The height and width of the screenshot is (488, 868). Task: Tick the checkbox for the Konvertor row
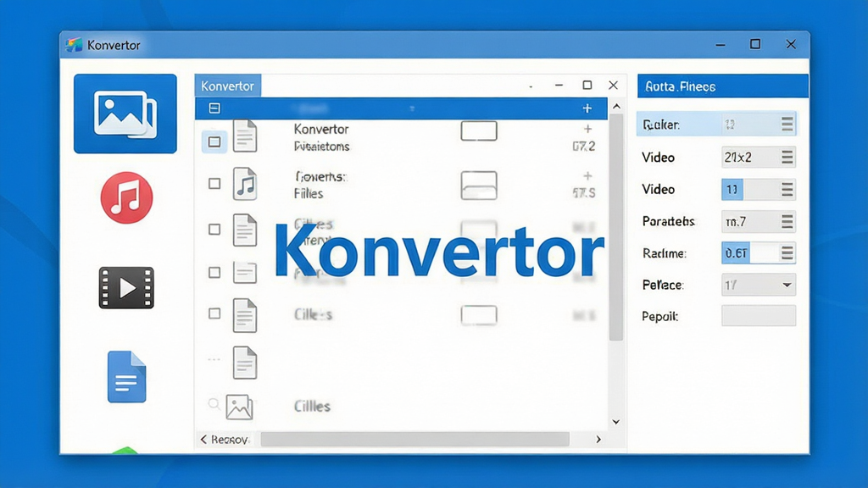214,141
